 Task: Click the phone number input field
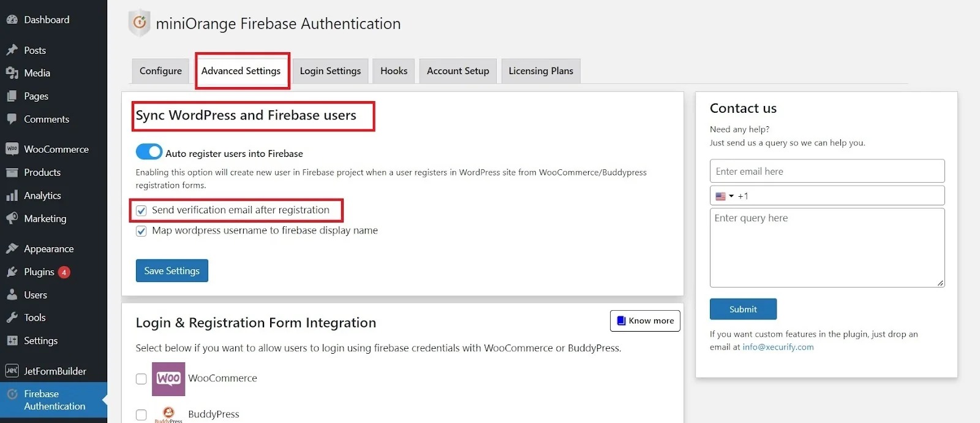tap(827, 196)
